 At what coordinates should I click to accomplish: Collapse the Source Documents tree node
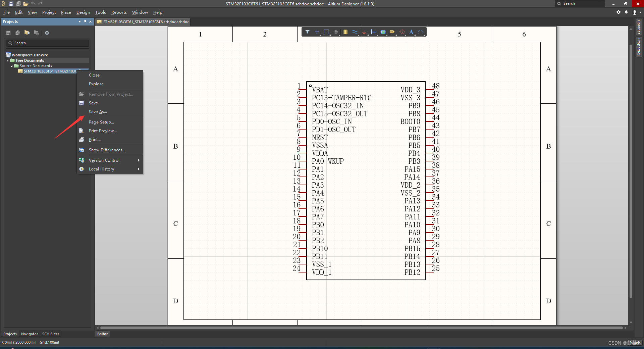coord(11,66)
